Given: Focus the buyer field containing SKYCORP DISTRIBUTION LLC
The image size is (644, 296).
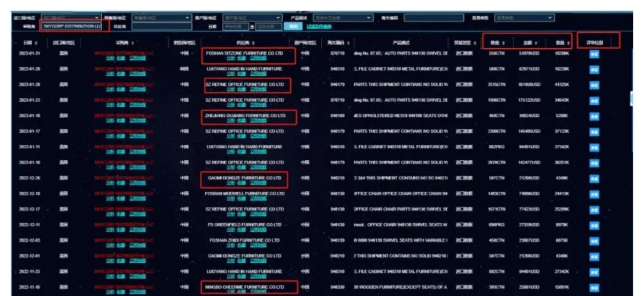Looking at the screenshot, I should (x=72, y=26).
